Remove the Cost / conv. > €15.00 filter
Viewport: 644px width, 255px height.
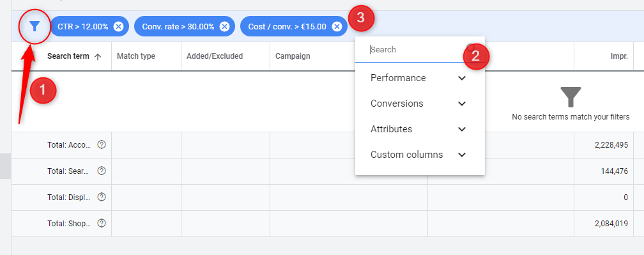pos(337,27)
